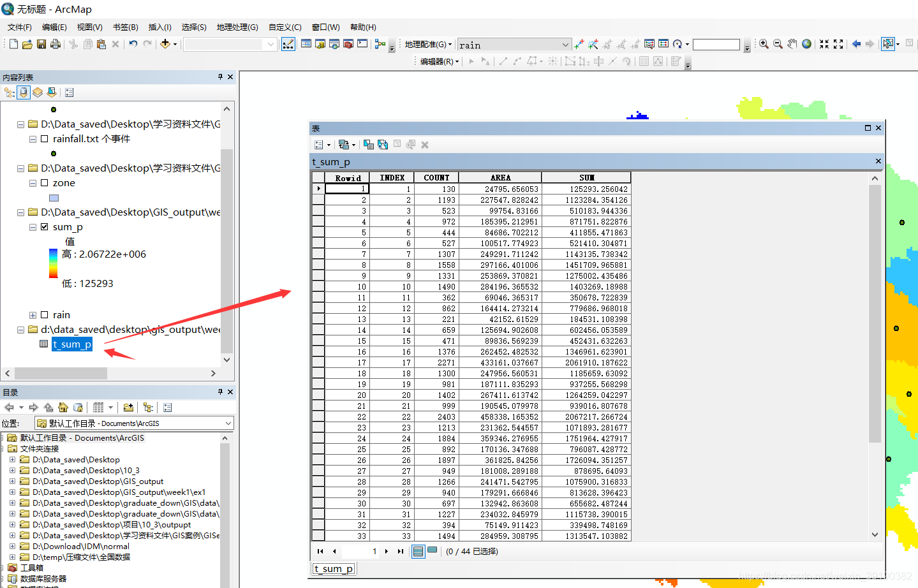Image resolution: width=918 pixels, height=588 pixels.
Task: Click the table vertical scrollbar
Action: coord(875,312)
